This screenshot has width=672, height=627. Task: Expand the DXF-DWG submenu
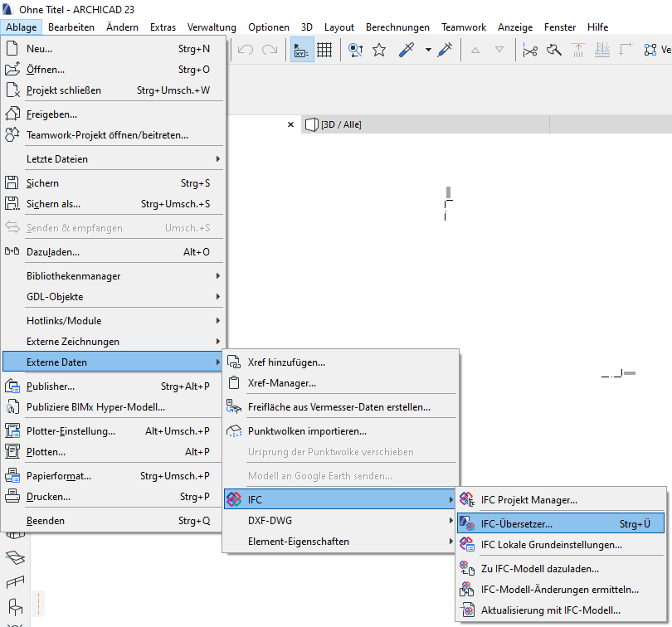pyautogui.click(x=341, y=521)
